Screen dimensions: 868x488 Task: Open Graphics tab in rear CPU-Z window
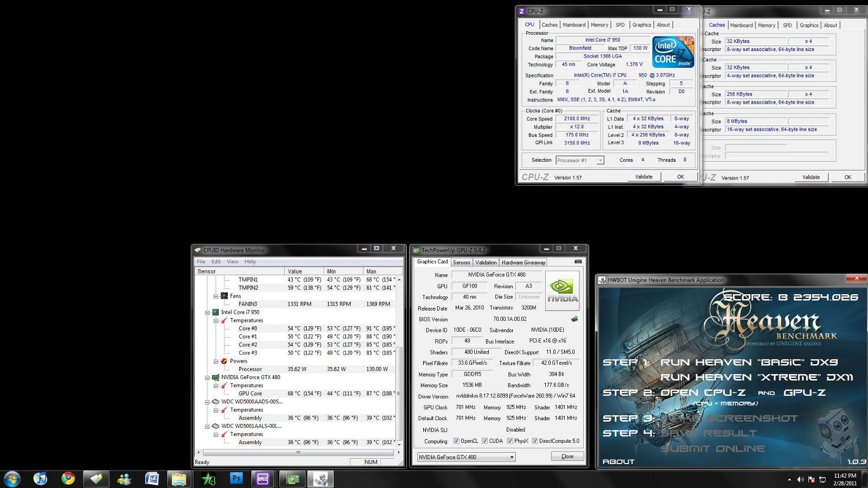pos(809,26)
